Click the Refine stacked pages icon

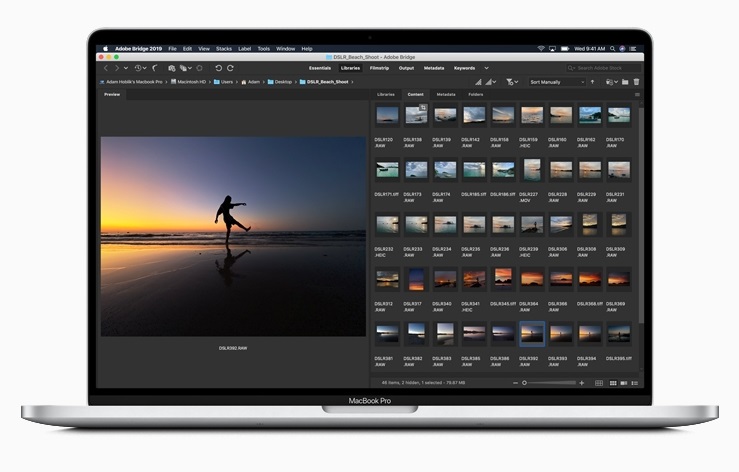click(183, 68)
